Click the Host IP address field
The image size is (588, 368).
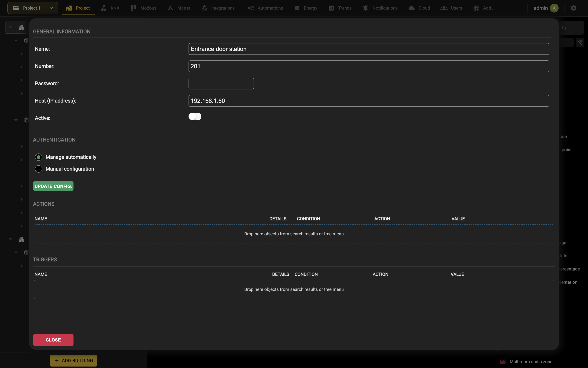click(369, 101)
